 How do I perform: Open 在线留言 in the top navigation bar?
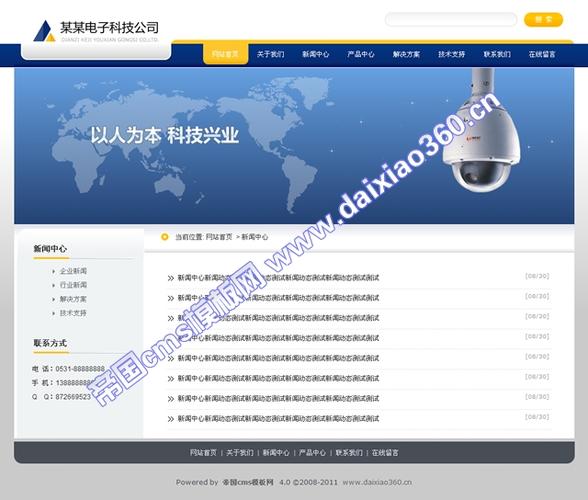(542, 54)
